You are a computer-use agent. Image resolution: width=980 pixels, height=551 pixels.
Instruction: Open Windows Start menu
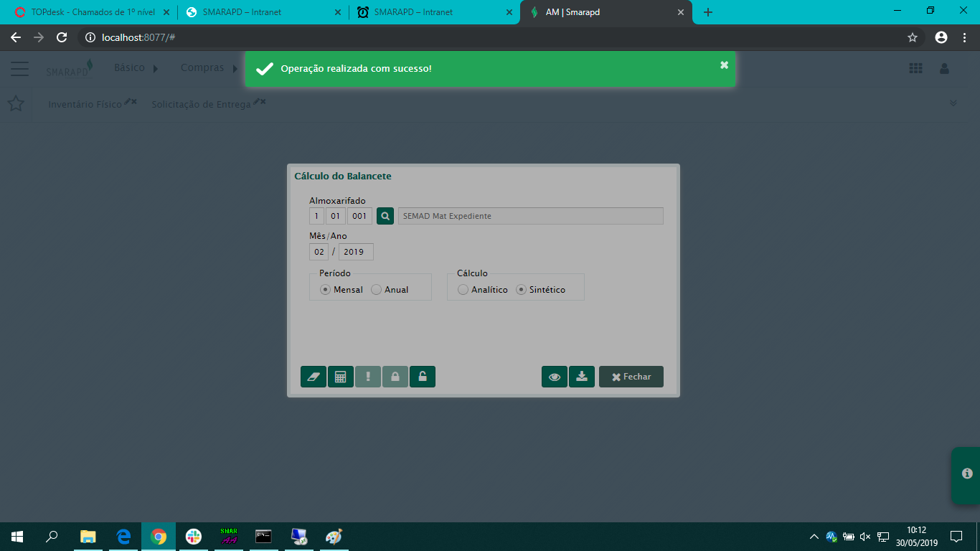17,537
